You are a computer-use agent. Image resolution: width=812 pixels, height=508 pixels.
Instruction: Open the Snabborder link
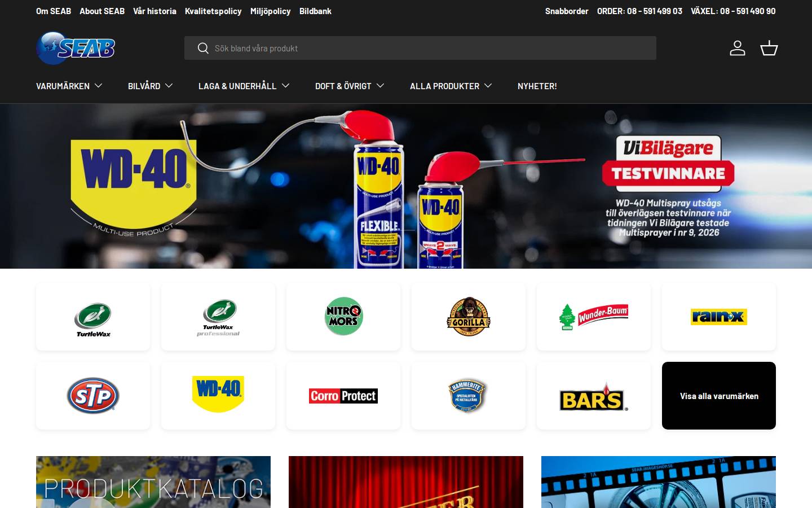pos(567,11)
